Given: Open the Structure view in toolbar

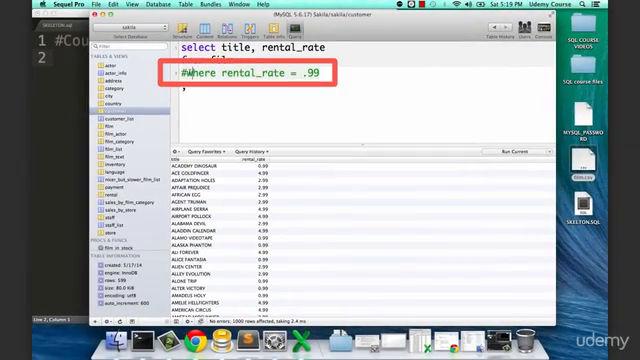Looking at the screenshot, I should (x=182, y=31).
